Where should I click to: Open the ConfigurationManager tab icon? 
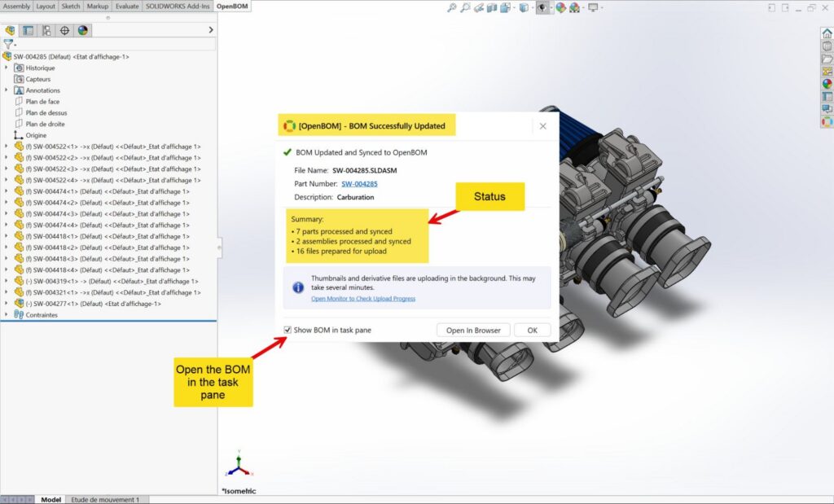[x=46, y=30]
